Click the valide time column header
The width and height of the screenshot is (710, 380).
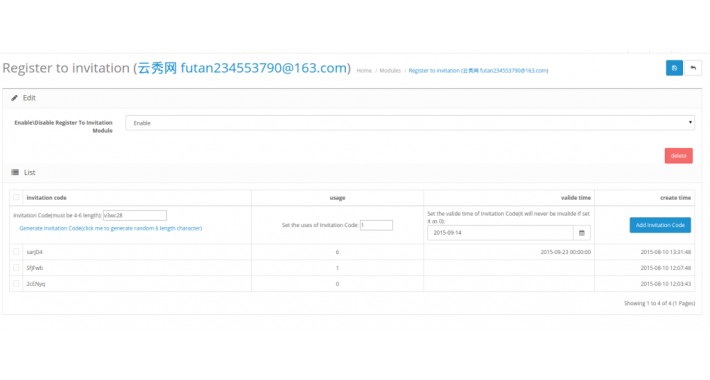pyautogui.click(x=576, y=198)
